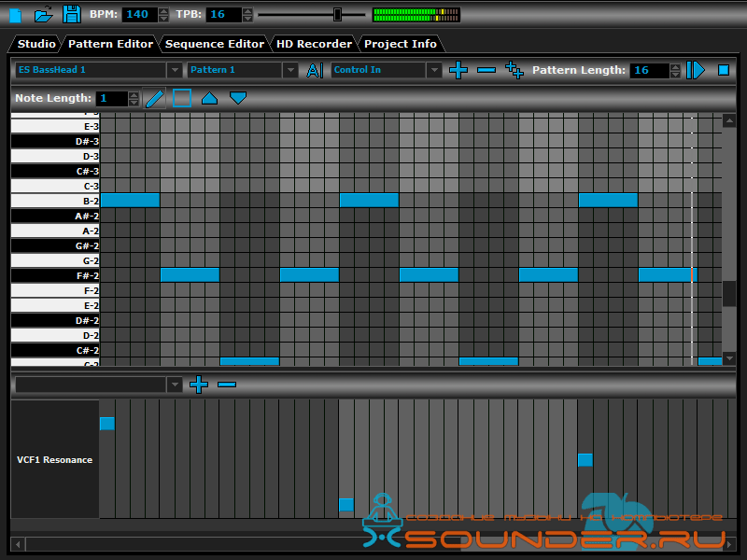Open a project with folder icon
Viewport: 747px width, 560px height.
click(x=43, y=14)
